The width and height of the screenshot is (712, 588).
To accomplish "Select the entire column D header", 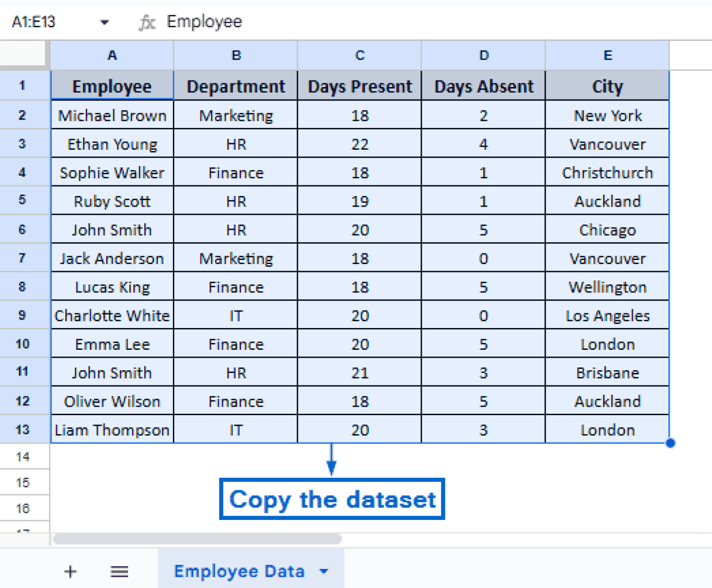I will point(483,55).
